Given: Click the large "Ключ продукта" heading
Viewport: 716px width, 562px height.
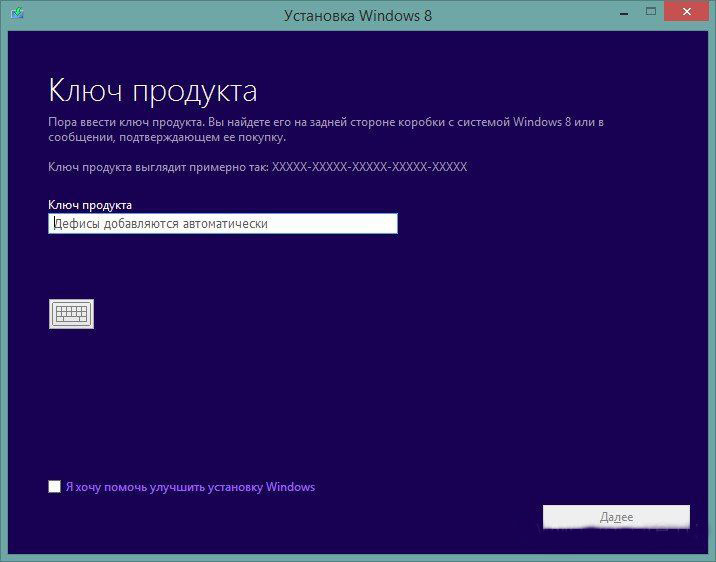Looking at the screenshot, I should 152,91.
